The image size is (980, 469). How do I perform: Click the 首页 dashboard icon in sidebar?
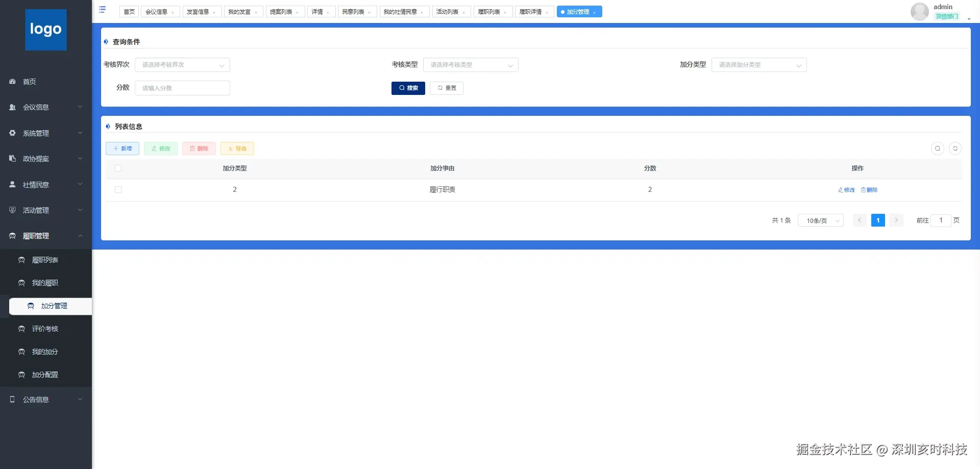pos(12,82)
